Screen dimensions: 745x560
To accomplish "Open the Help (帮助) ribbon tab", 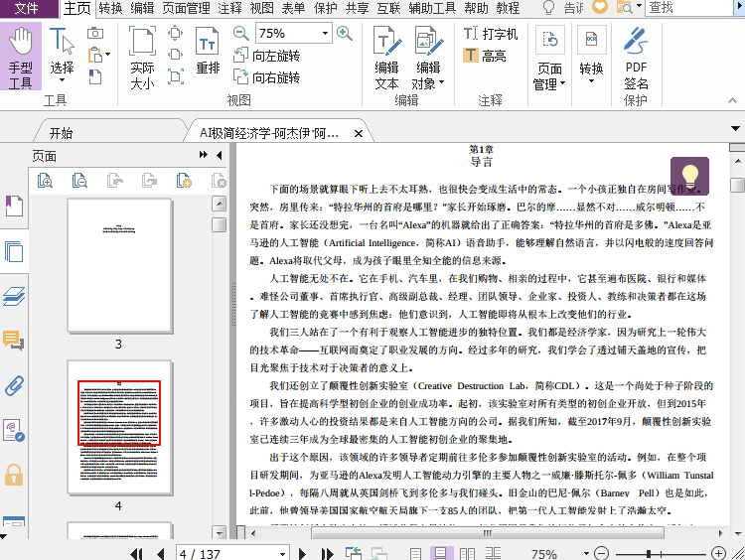I will [x=476, y=8].
